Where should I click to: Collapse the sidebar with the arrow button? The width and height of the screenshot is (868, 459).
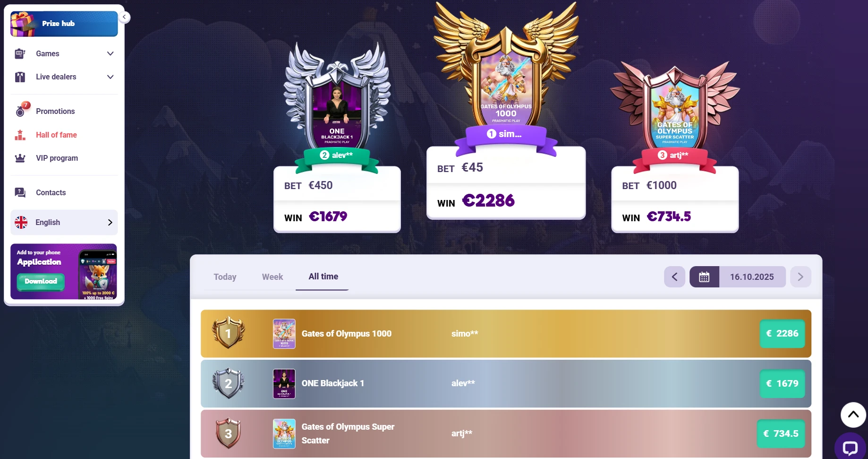[x=124, y=17]
